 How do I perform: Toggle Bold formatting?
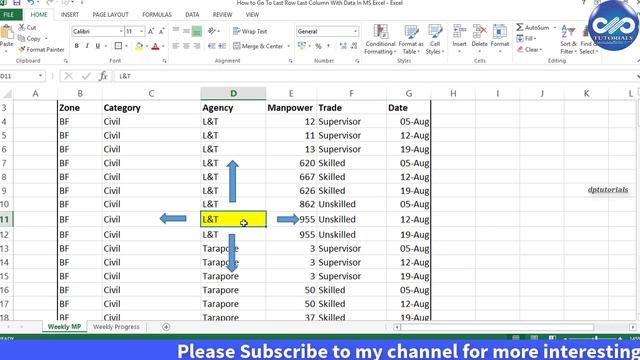click(x=76, y=46)
